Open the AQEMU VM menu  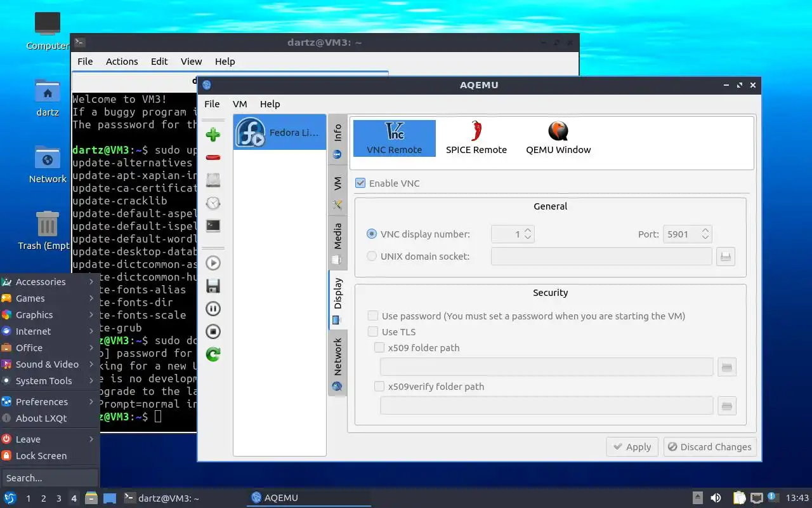240,104
